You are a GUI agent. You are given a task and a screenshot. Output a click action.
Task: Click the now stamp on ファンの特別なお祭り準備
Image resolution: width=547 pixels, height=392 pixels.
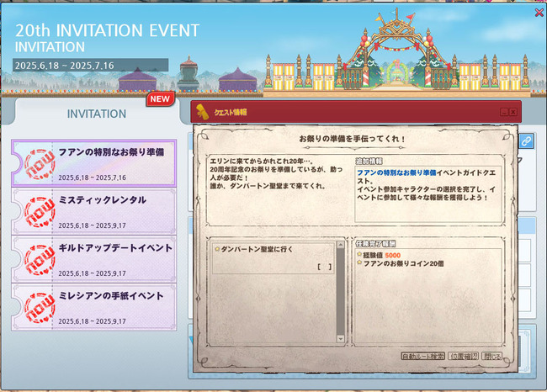pos(40,164)
